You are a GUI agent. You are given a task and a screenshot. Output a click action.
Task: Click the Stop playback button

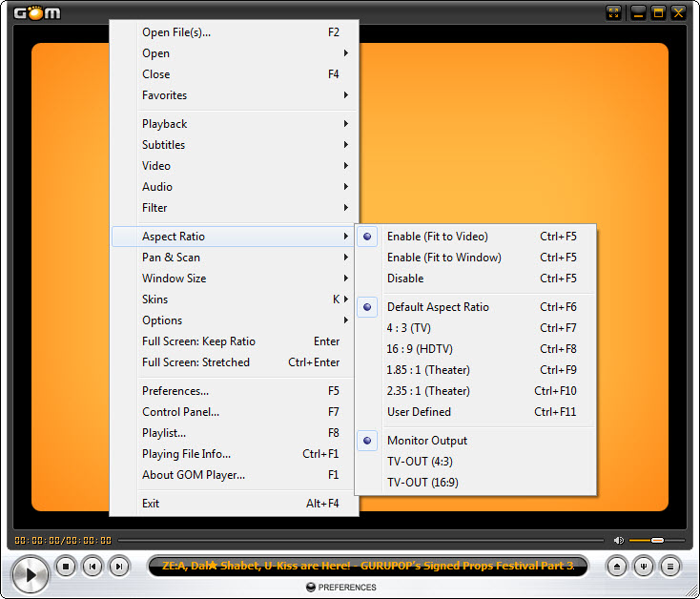[x=66, y=567]
